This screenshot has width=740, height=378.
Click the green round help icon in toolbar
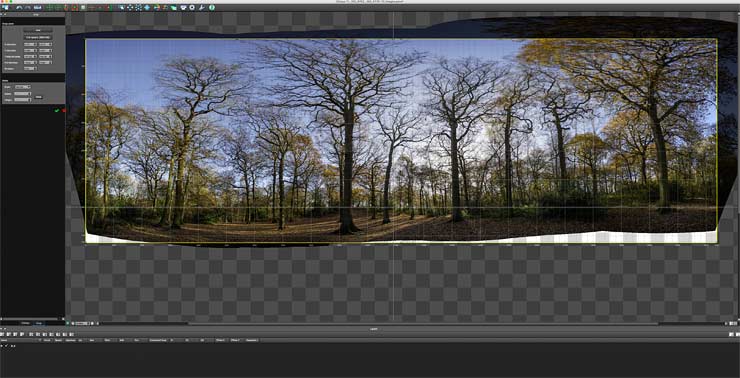(212, 8)
